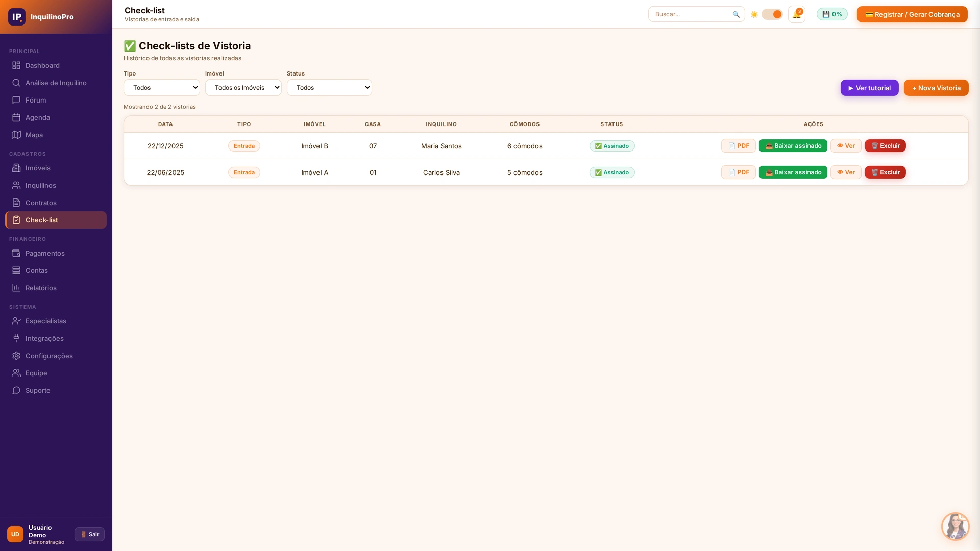Open Dashboard via its grid icon
The height and width of the screenshot is (551, 980).
point(16,65)
